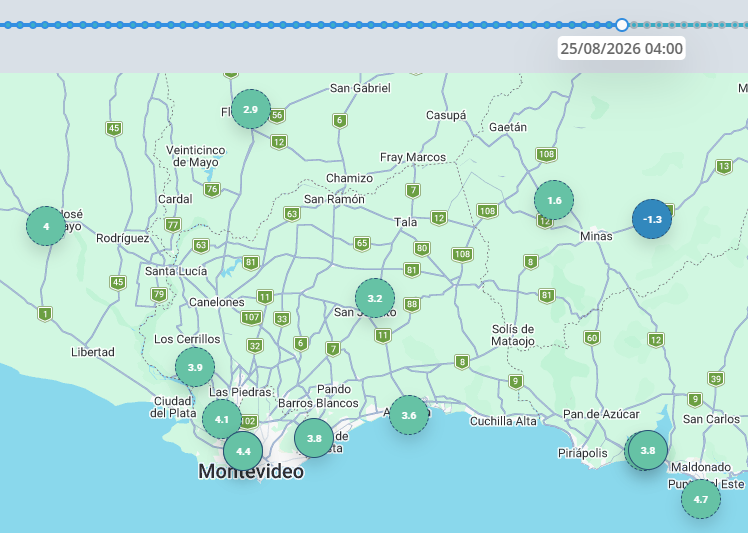Click the route 77 road shield
This screenshot has width=748, height=533.
173,225
